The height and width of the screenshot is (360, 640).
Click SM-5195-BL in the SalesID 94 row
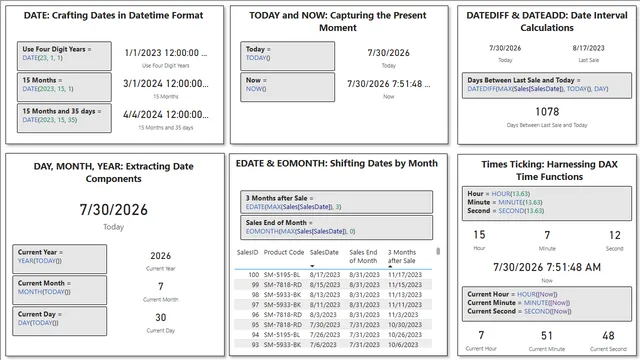(282, 335)
